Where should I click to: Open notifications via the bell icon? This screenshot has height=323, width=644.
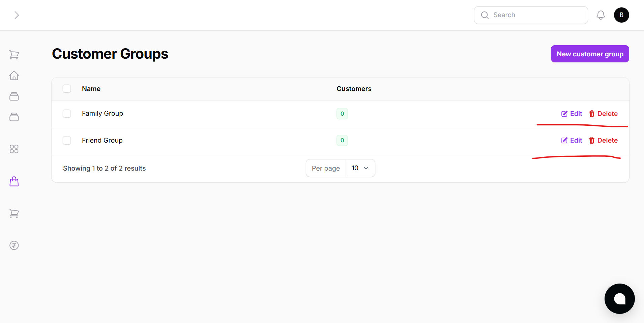601,15
